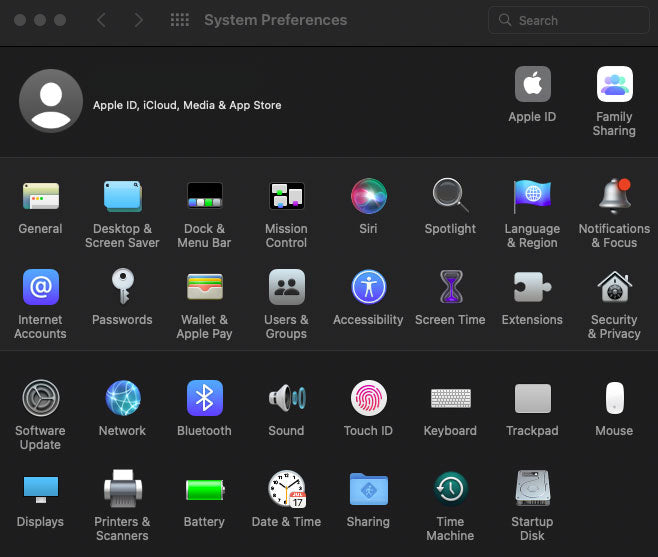Show all preferences grid button

coord(180,20)
